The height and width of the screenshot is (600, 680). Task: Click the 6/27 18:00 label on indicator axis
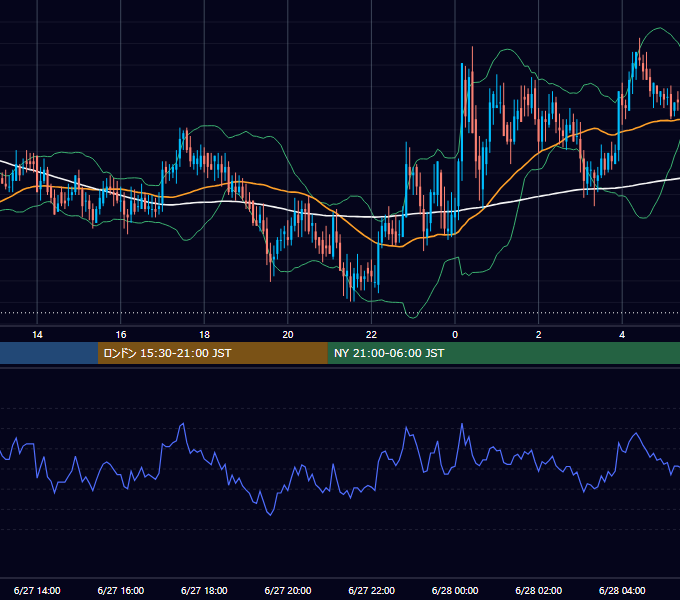click(x=204, y=590)
